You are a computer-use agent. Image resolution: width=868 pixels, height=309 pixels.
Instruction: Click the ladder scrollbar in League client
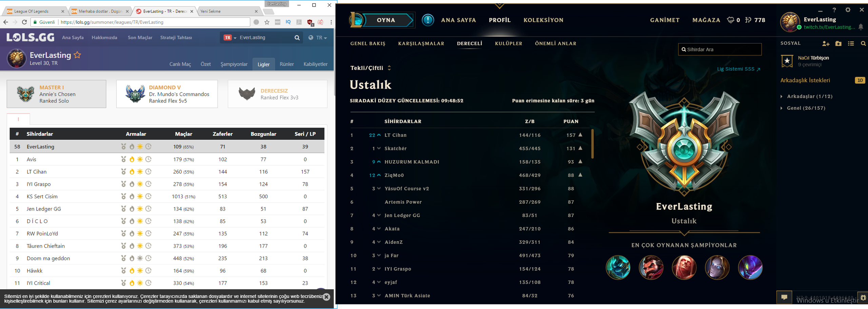pyautogui.click(x=592, y=144)
